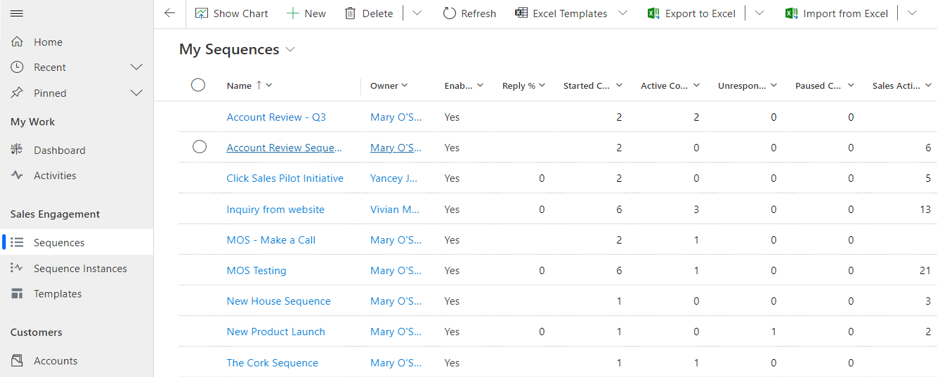Expand the Recent section chevron

pos(136,67)
